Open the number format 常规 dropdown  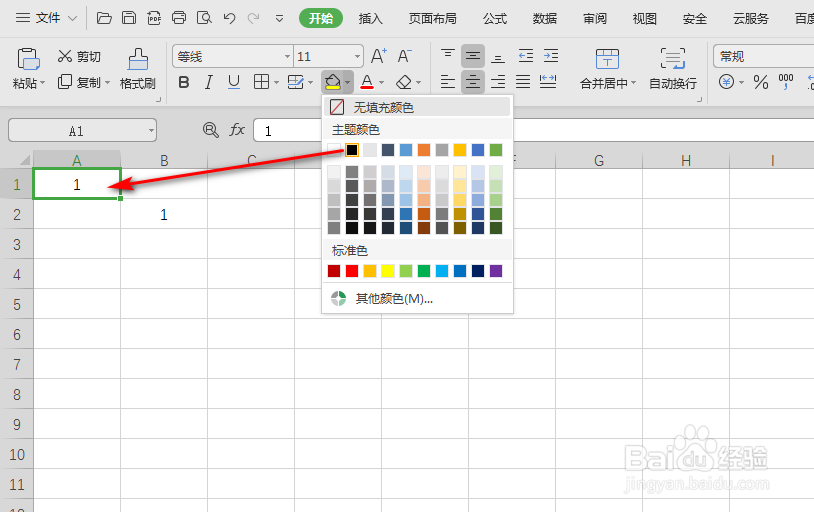click(x=763, y=56)
